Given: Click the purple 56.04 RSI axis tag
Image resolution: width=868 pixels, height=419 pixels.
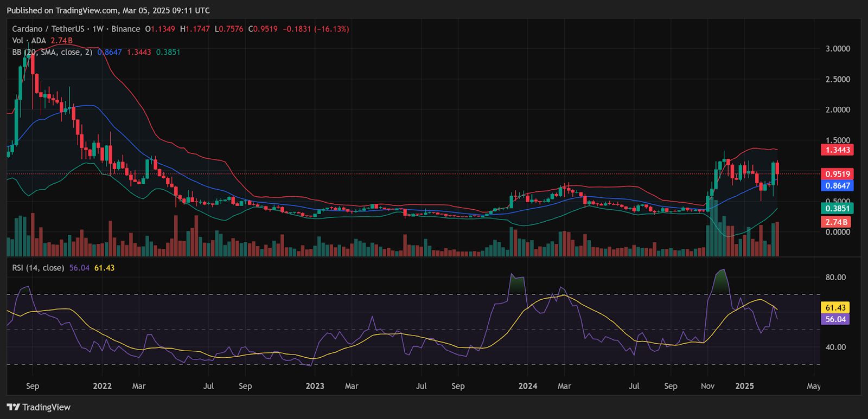Looking at the screenshot, I should pyautogui.click(x=835, y=319).
